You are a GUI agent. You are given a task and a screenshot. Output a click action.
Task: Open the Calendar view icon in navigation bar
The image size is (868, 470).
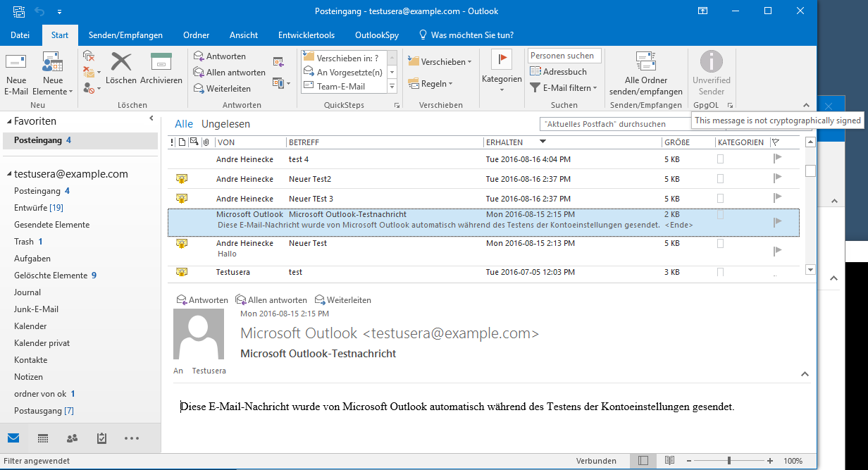[x=43, y=438]
